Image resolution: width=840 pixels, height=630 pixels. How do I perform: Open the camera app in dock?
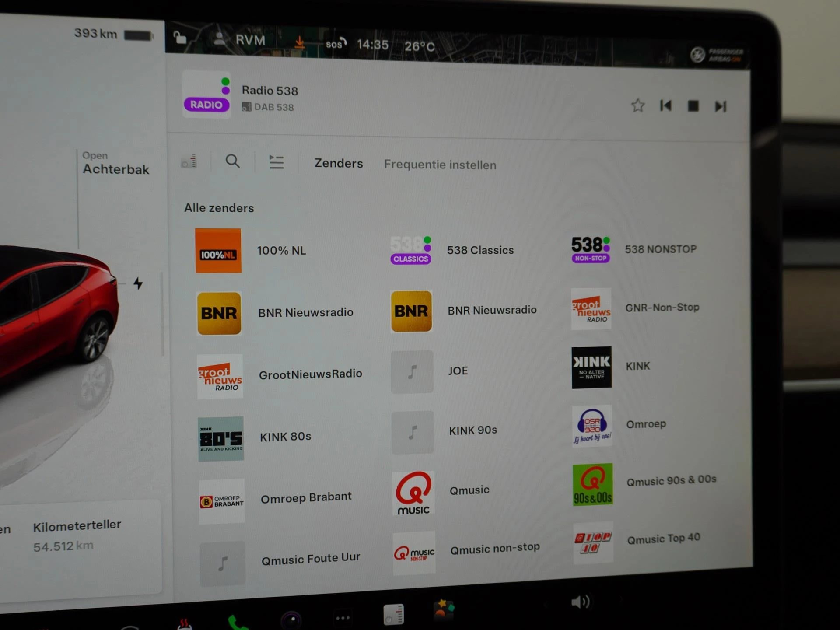coord(292,619)
